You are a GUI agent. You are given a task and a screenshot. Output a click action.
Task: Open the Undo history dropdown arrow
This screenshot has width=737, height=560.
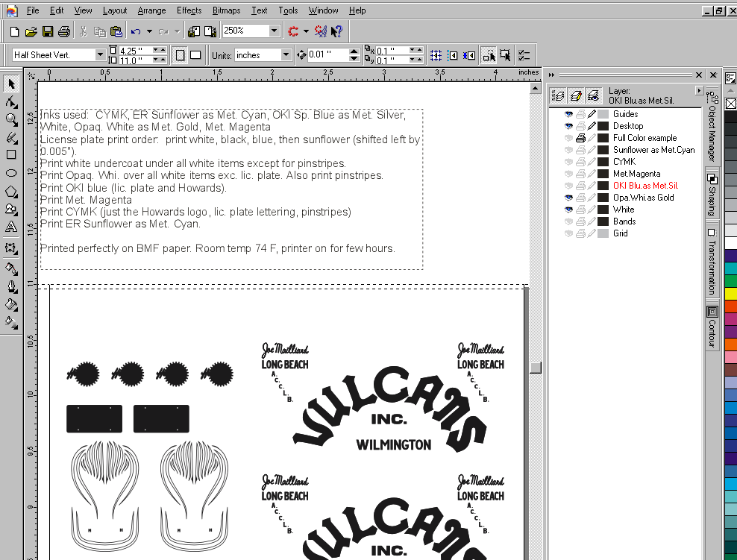pyautogui.click(x=149, y=31)
